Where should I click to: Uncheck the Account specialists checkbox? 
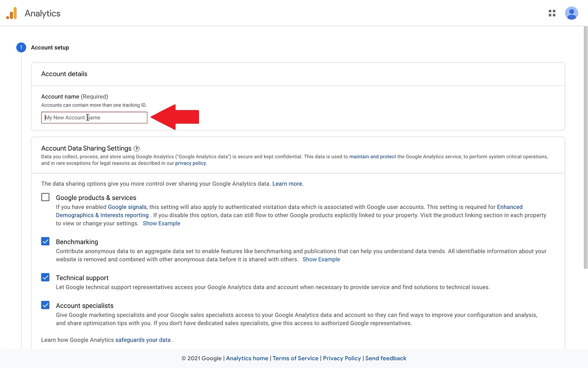click(45, 305)
